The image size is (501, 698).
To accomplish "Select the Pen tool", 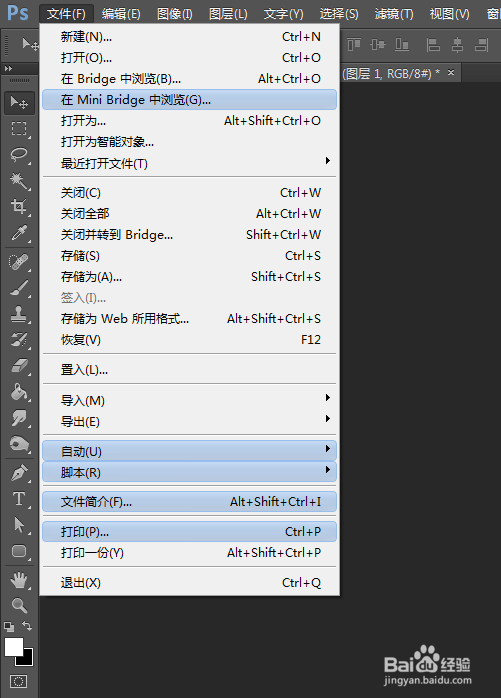I will (x=19, y=473).
